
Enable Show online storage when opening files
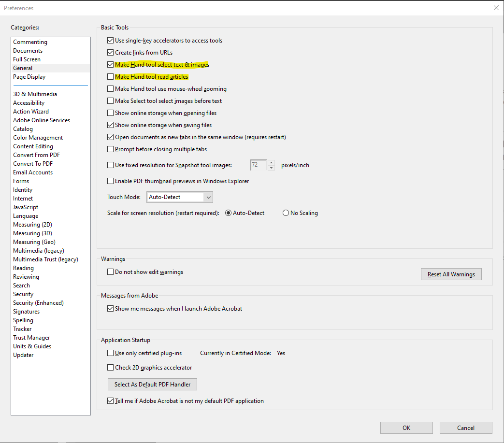[x=110, y=113]
